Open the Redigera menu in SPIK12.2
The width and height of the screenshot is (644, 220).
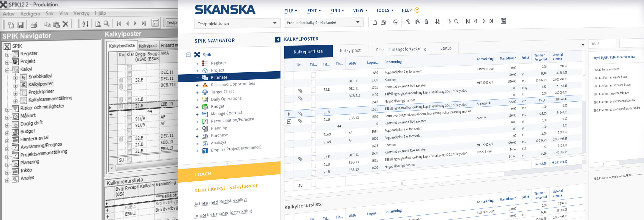click(30, 14)
